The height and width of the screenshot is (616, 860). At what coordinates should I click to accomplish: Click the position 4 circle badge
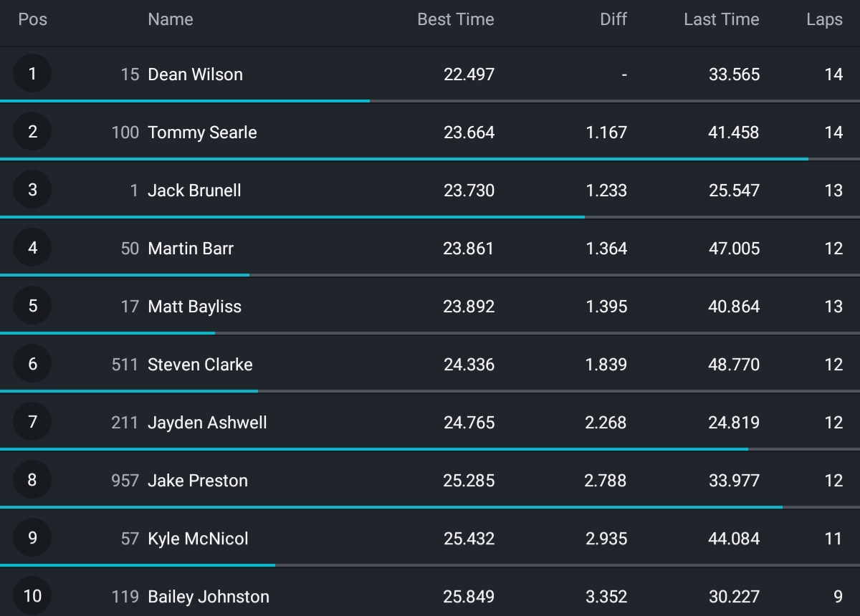pos(32,248)
